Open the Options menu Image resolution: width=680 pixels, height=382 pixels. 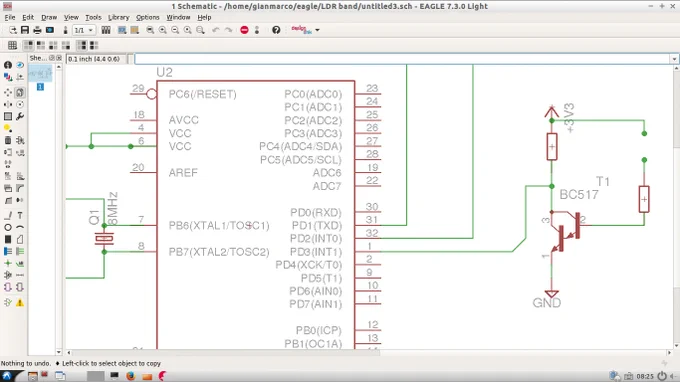pyautogui.click(x=147, y=17)
